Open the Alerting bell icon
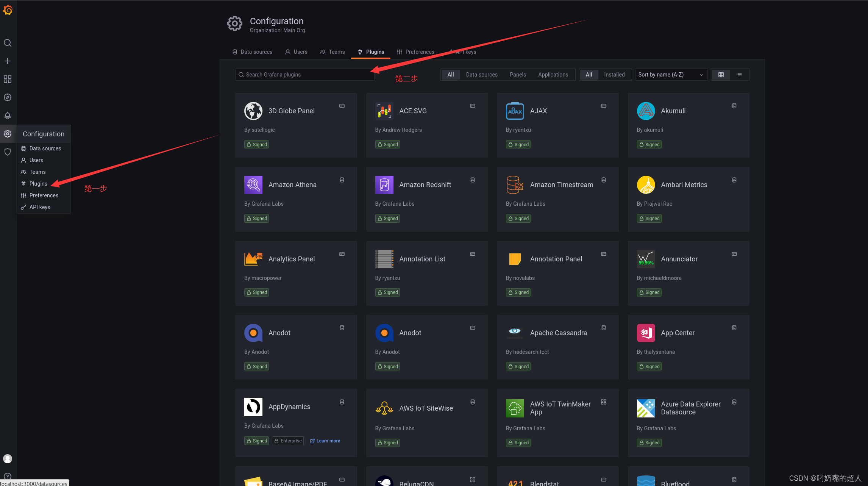The height and width of the screenshot is (486, 868). pyautogui.click(x=8, y=116)
